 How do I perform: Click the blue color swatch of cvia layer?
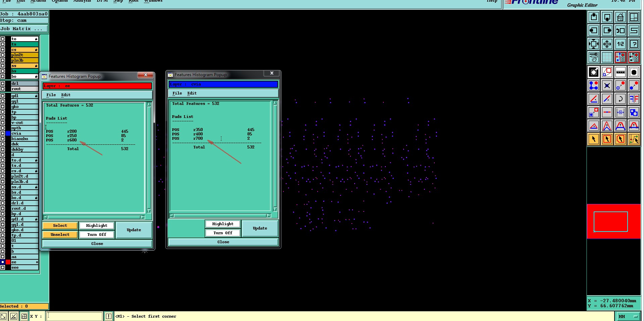point(8,133)
